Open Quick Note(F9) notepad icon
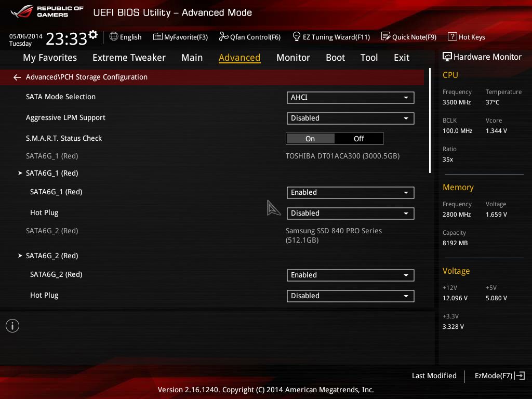Viewport: 532px width, 399px height. (x=385, y=37)
